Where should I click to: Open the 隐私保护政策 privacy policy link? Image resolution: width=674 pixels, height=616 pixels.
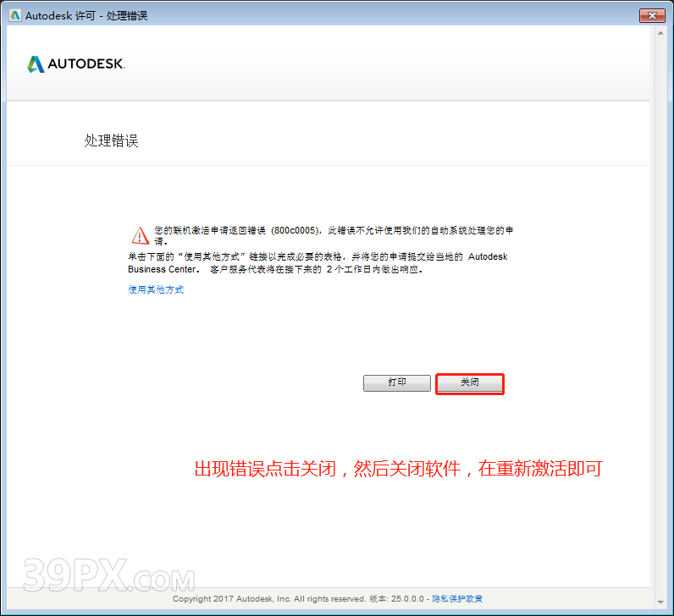click(457, 599)
